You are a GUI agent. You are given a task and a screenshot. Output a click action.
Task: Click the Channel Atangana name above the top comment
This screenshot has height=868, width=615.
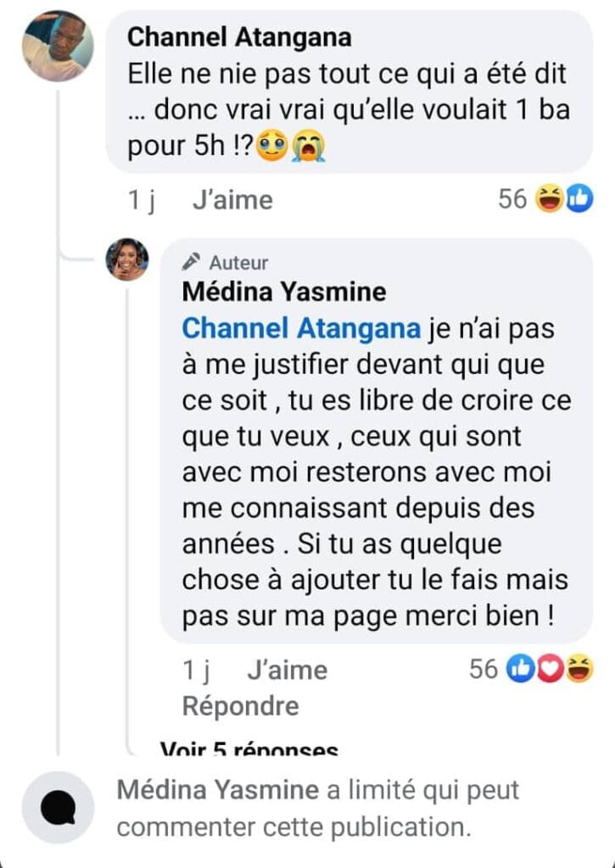pos(238,37)
